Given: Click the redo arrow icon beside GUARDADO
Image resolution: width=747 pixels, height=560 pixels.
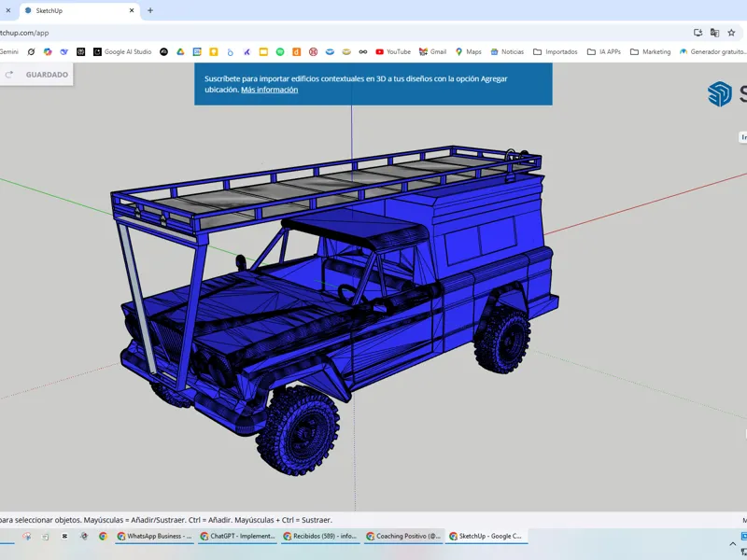Looking at the screenshot, I should pyautogui.click(x=9, y=75).
